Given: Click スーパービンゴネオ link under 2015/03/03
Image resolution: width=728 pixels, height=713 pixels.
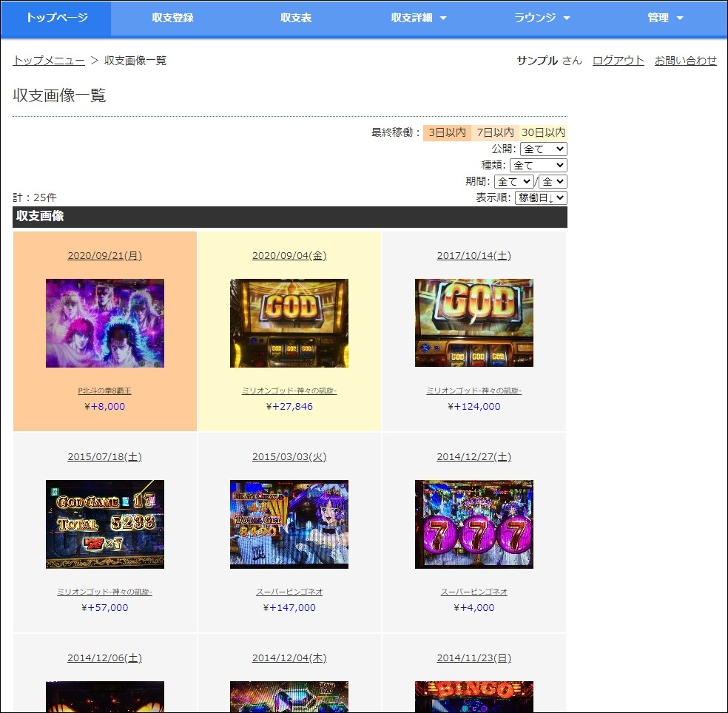Looking at the screenshot, I should [289, 592].
